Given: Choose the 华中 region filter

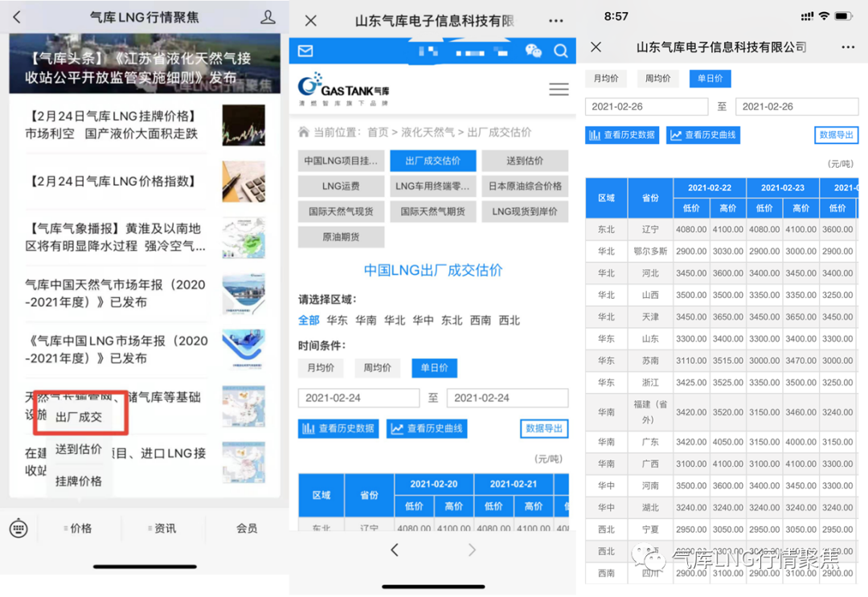Looking at the screenshot, I should click(423, 321).
